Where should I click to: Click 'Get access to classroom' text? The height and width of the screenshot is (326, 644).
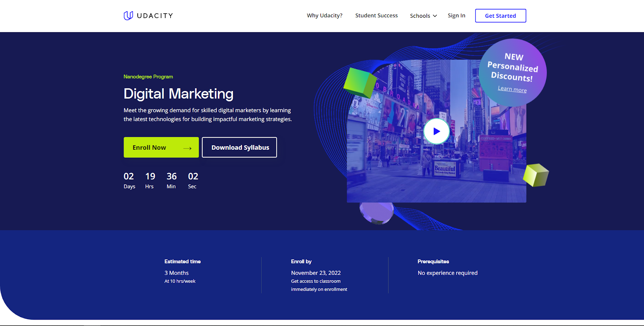[316, 281]
